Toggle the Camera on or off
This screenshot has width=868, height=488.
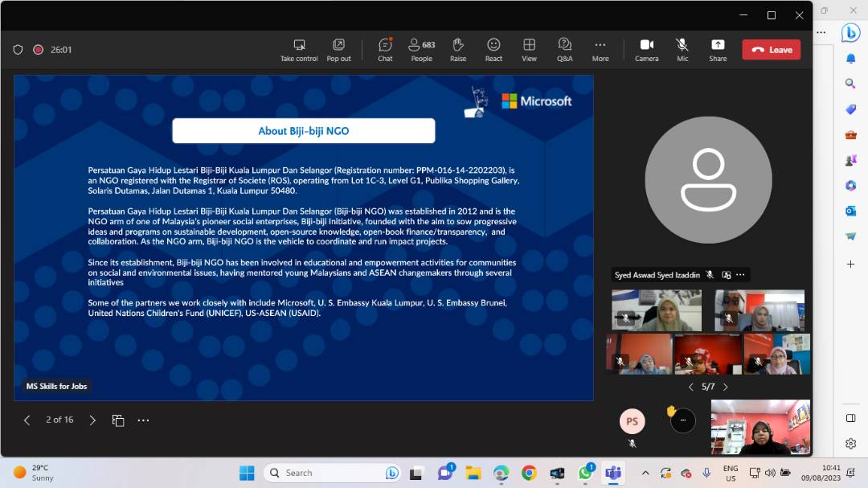(x=646, y=50)
